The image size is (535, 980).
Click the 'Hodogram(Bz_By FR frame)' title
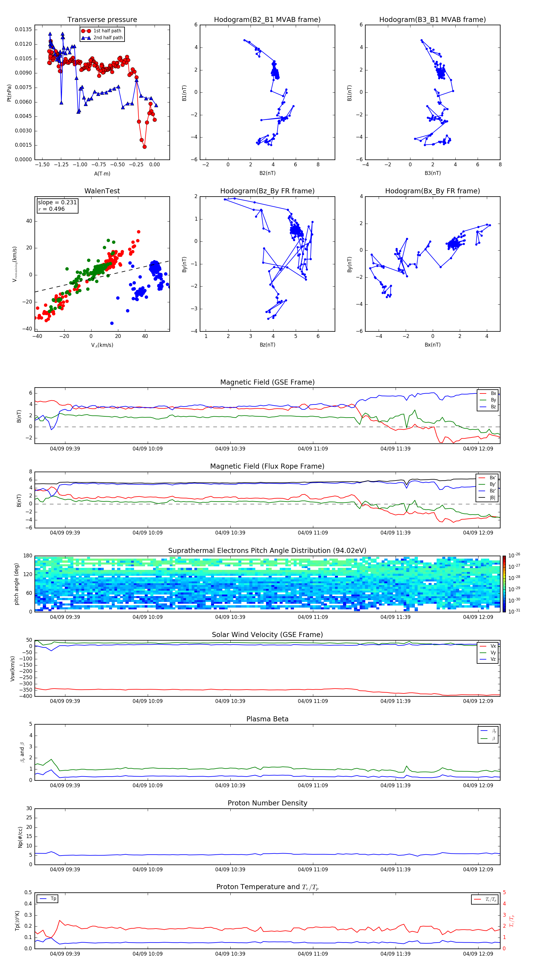pos(267,191)
